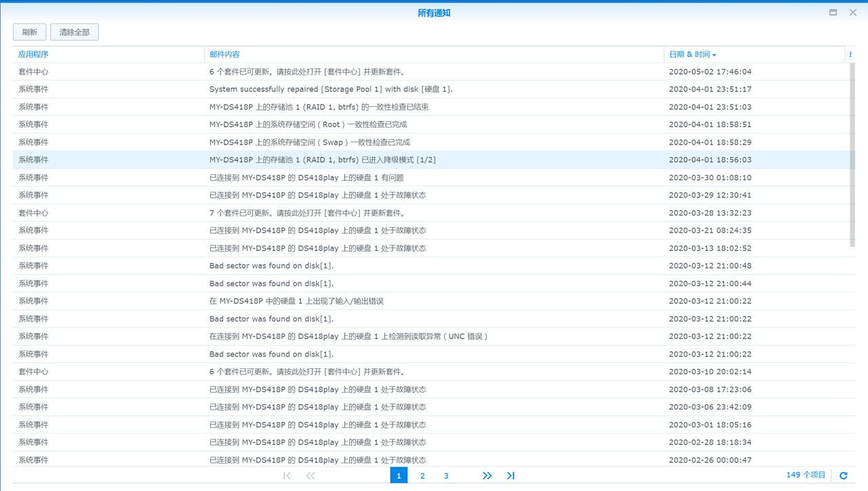The image size is (868, 491).
Task: Sort by the 应用程序 column header
Action: tap(108, 54)
